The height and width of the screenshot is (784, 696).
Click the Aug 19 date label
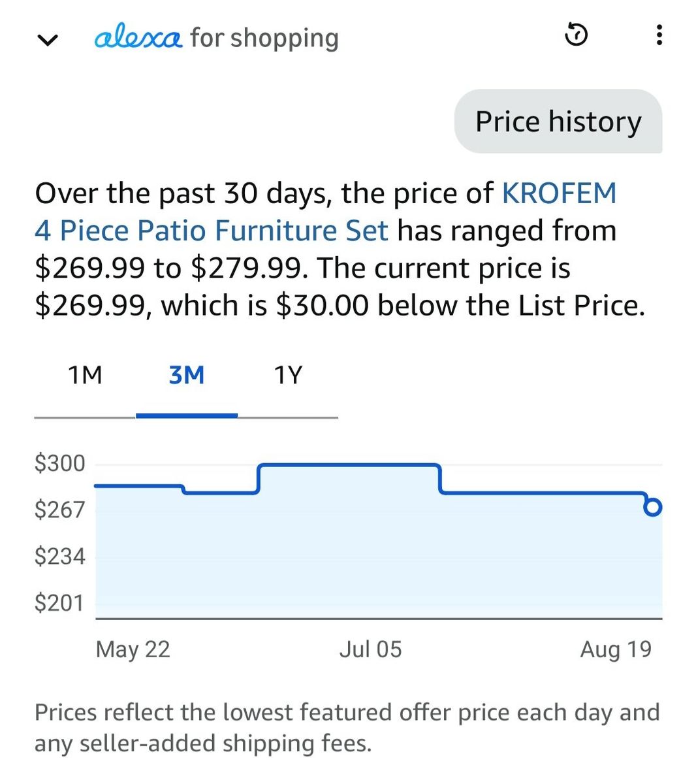click(x=616, y=649)
